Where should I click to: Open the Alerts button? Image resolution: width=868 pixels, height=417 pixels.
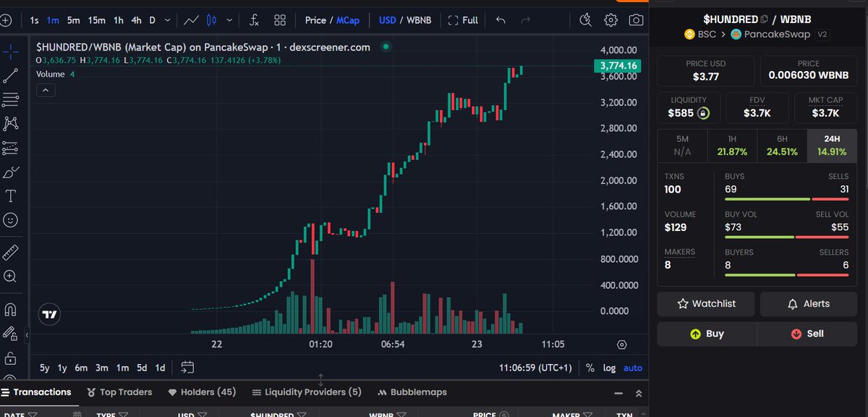point(809,304)
